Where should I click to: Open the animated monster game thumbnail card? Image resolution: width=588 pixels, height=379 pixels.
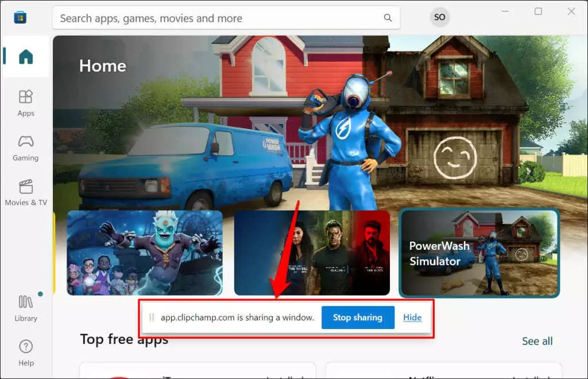coord(145,253)
